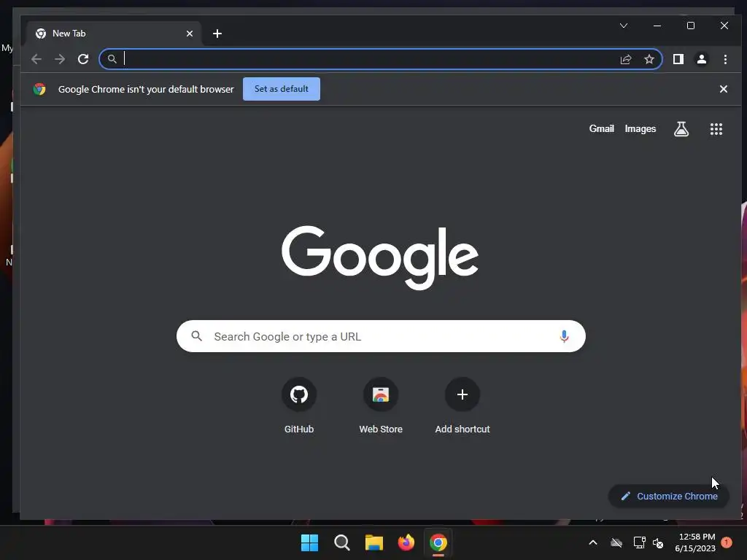Open Gmail link
747x560 pixels.
point(601,128)
